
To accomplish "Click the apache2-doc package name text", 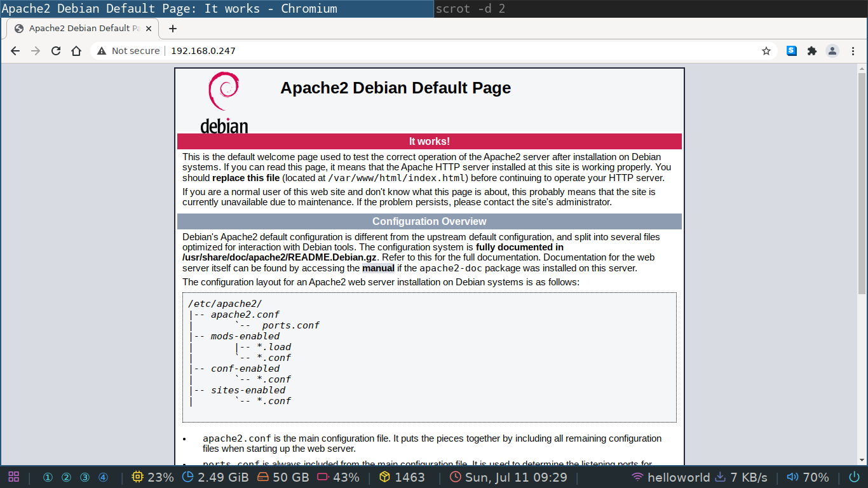I will (x=451, y=268).
